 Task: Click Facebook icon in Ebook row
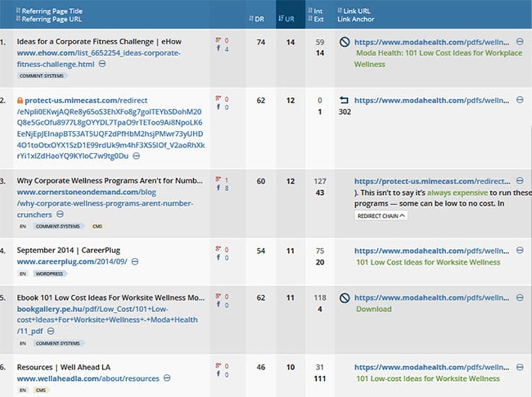pos(218,305)
